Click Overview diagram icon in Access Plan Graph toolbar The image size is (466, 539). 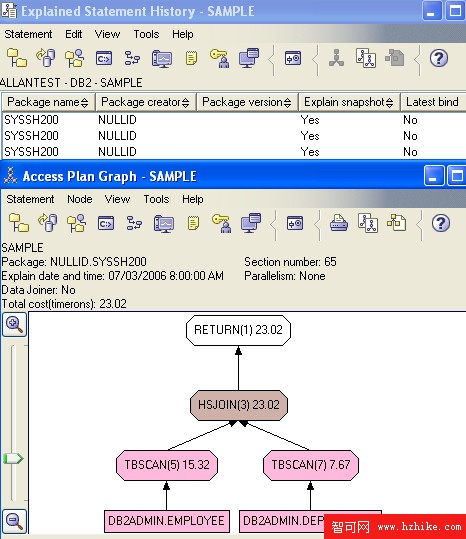[x=397, y=223]
